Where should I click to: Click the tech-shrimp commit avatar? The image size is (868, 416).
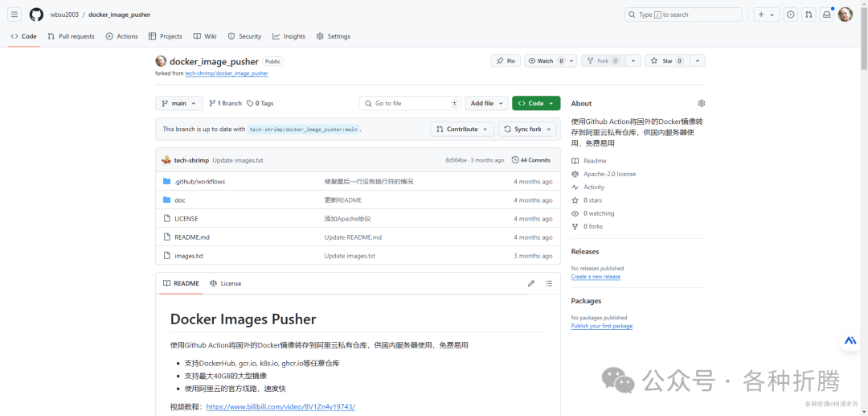166,161
